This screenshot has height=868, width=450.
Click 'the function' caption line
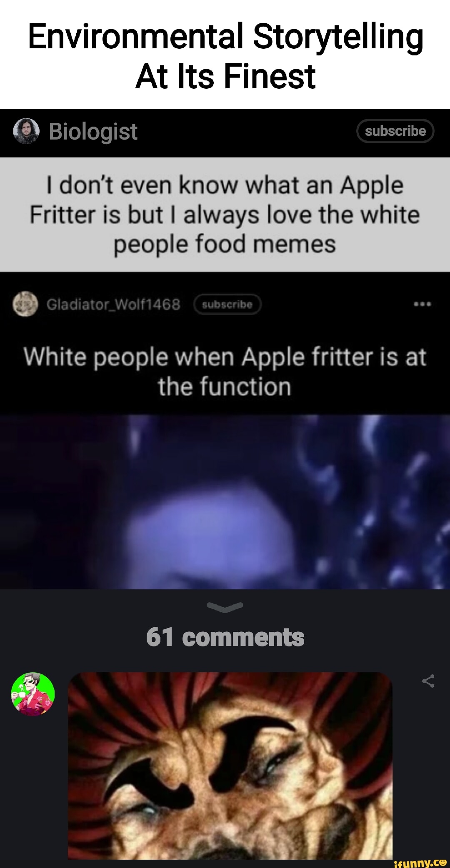tap(225, 386)
